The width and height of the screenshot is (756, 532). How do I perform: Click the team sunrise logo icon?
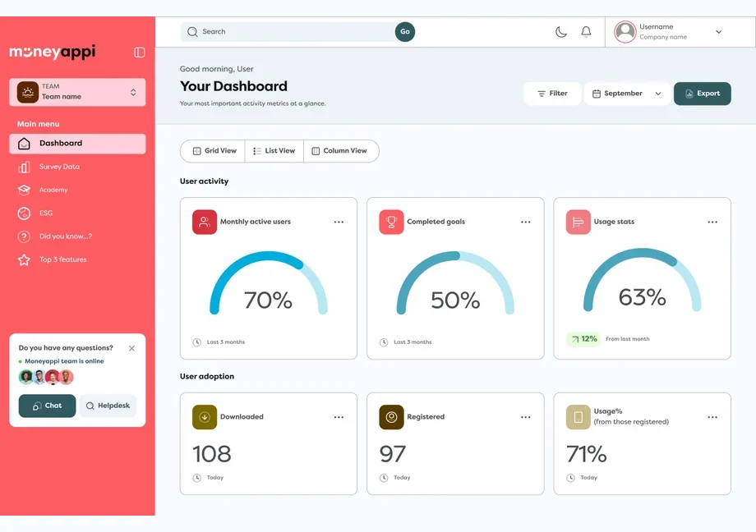[27, 92]
